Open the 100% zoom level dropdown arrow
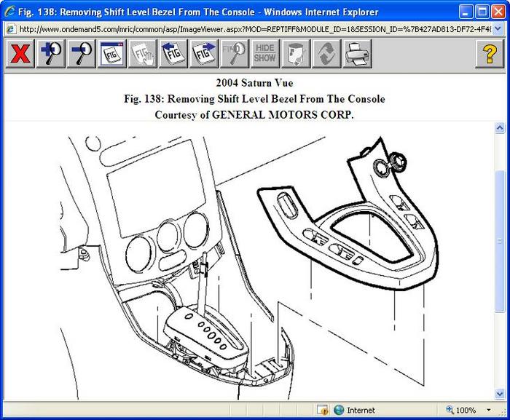The image size is (510, 420). click(x=489, y=410)
